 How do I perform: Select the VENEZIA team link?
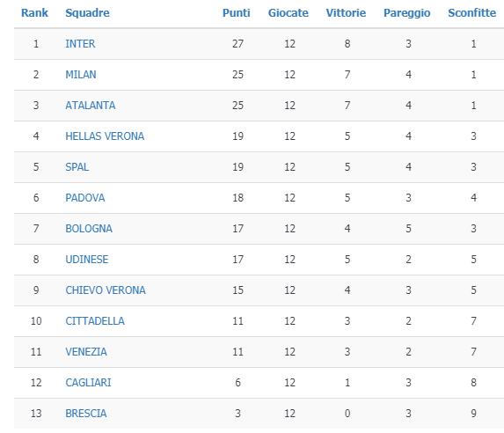tap(86, 352)
